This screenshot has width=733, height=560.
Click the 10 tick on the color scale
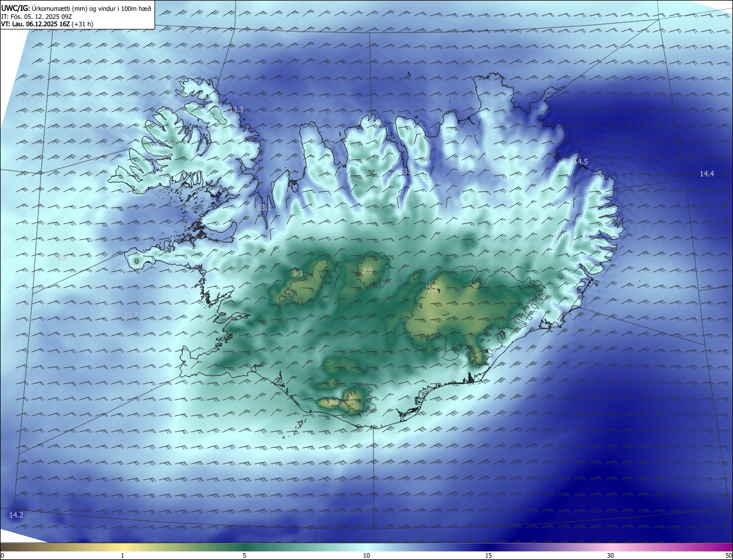pos(366,555)
